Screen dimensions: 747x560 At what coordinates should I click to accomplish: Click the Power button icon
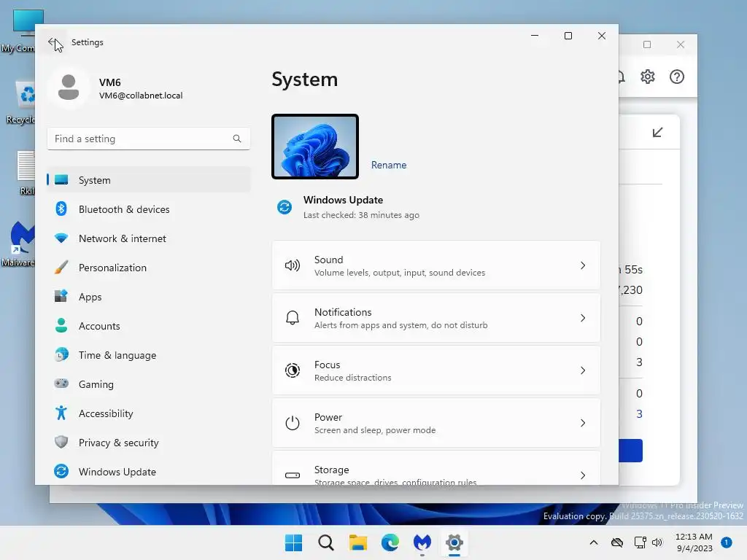tap(293, 423)
